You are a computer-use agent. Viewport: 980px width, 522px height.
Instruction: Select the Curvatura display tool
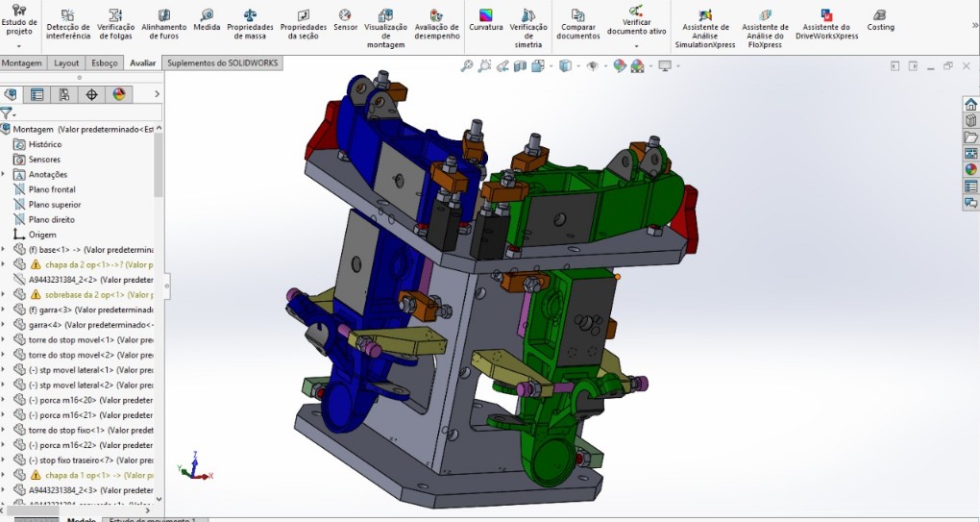coord(486,21)
